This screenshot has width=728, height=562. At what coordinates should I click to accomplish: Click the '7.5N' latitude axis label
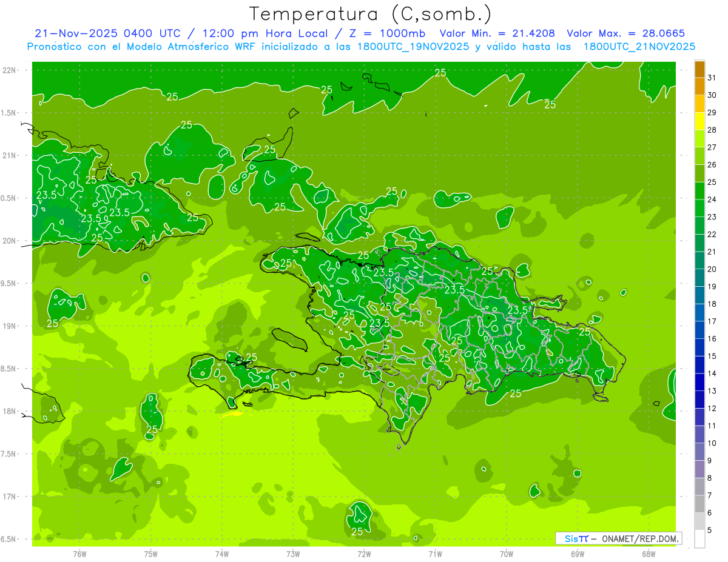[8, 454]
